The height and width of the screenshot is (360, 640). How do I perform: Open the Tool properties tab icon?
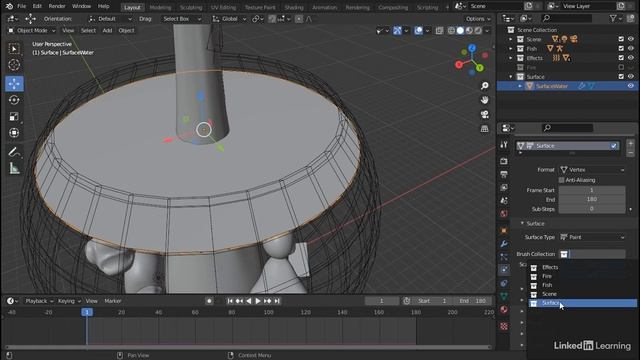(x=504, y=145)
